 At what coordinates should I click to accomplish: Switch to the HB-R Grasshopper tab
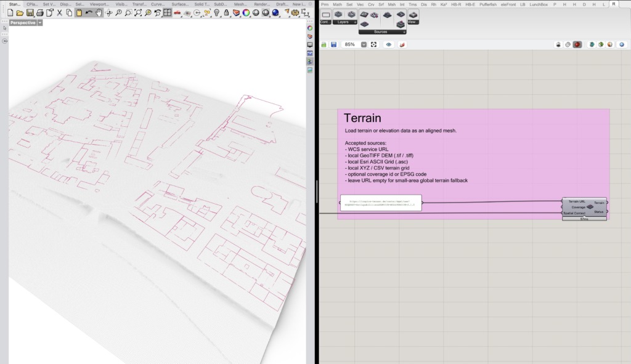coord(456,4)
